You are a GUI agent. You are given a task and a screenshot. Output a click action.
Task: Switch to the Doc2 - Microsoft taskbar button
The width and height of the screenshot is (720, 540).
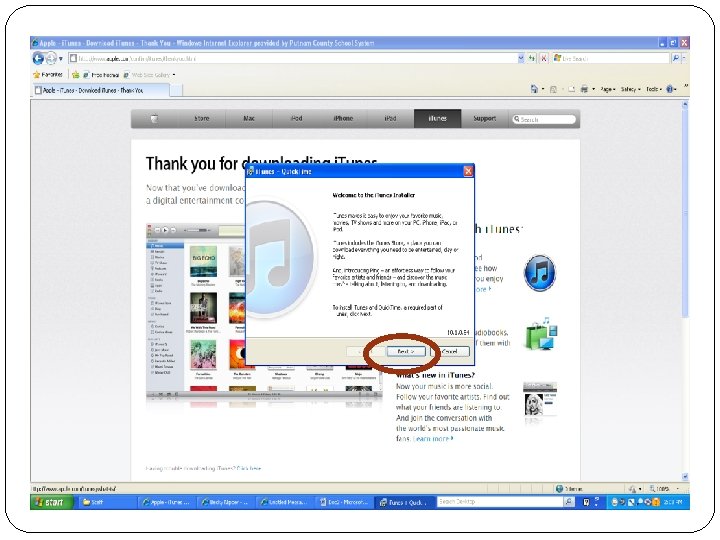pyautogui.click(x=343, y=502)
